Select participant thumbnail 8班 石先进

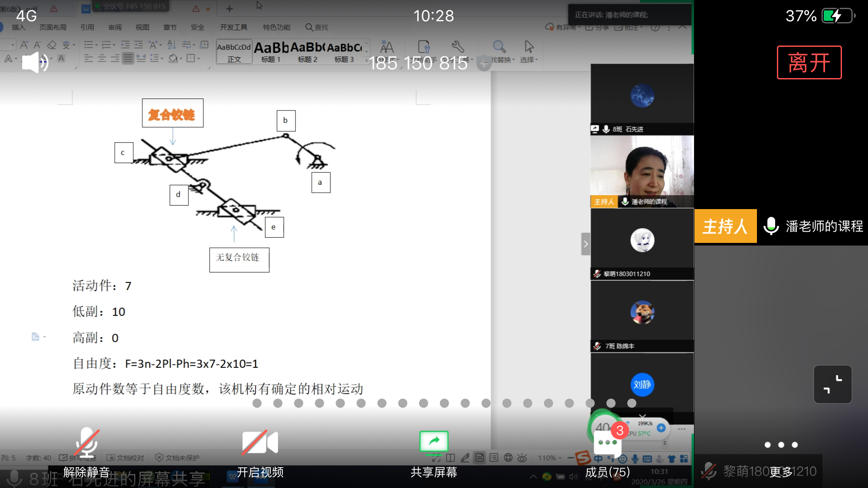pos(642,99)
